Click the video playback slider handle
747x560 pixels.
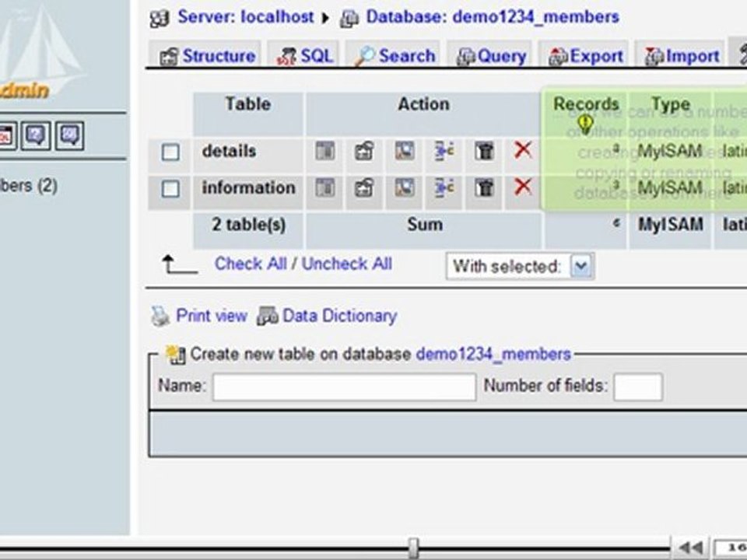[x=413, y=548]
